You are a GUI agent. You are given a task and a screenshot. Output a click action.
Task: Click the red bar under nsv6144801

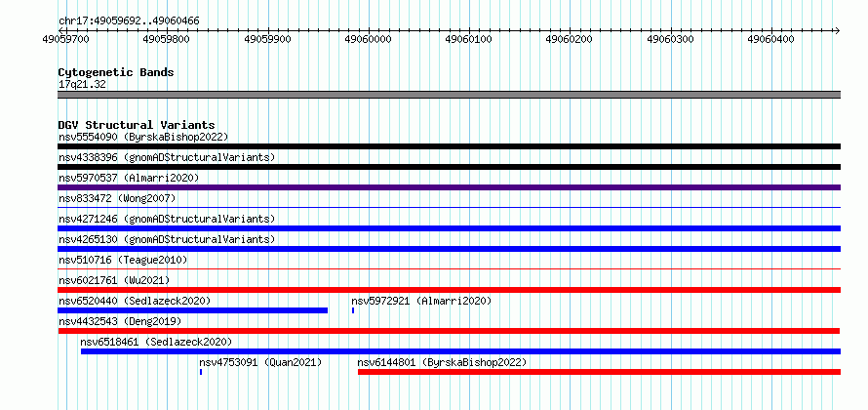[x=599, y=372]
